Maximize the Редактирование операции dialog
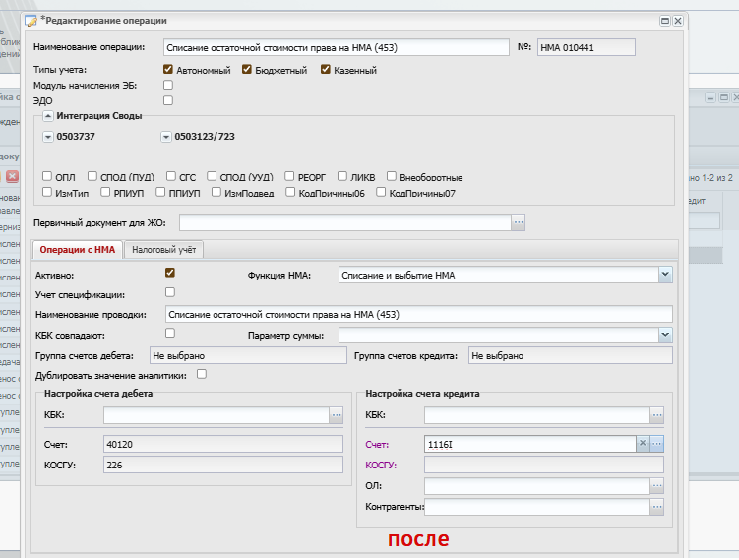 (665, 21)
